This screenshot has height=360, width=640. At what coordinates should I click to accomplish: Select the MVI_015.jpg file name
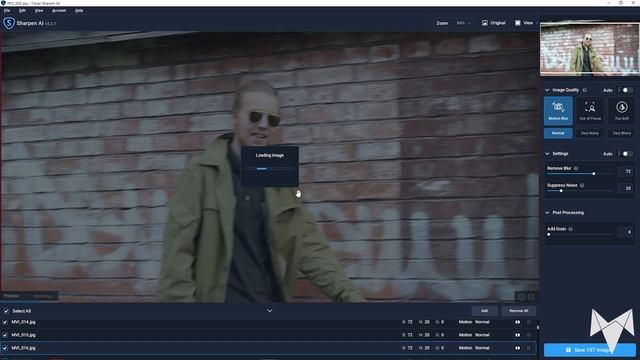point(23,335)
